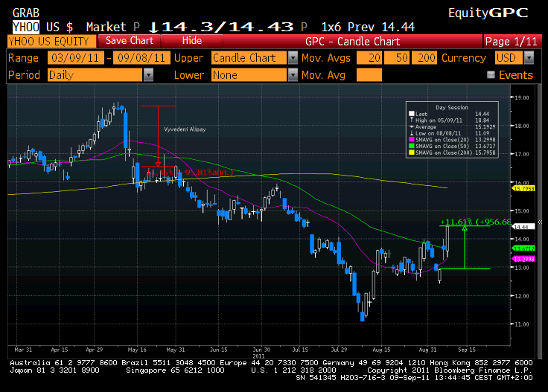Click the Prev 14.44 quote text
The width and height of the screenshot is (548, 392).
tap(381, 27)
